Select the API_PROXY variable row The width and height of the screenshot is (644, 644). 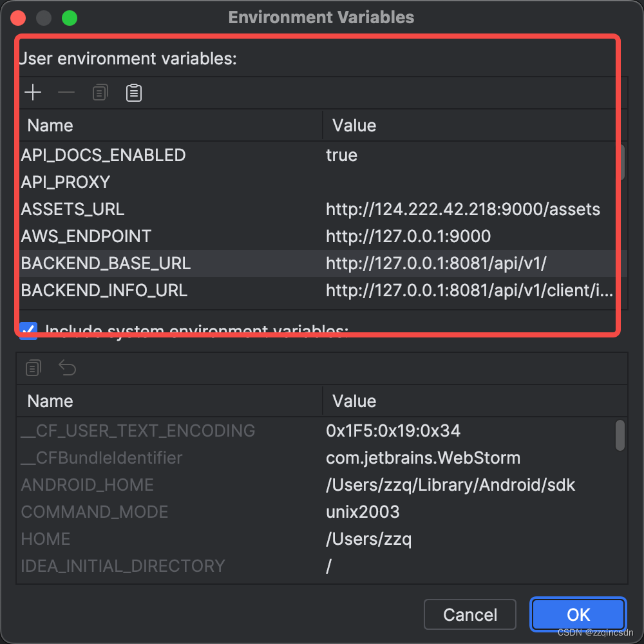317,182
